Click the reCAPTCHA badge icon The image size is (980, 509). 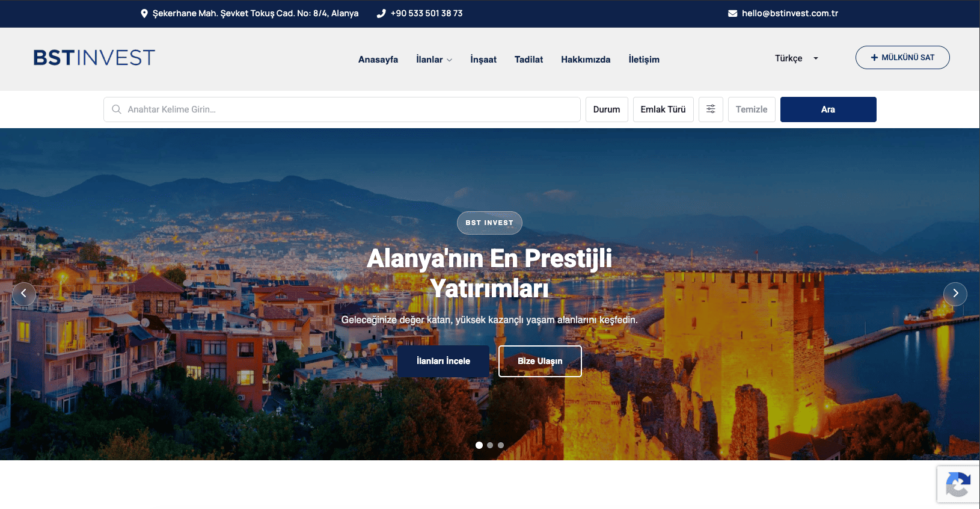[958, 484]
